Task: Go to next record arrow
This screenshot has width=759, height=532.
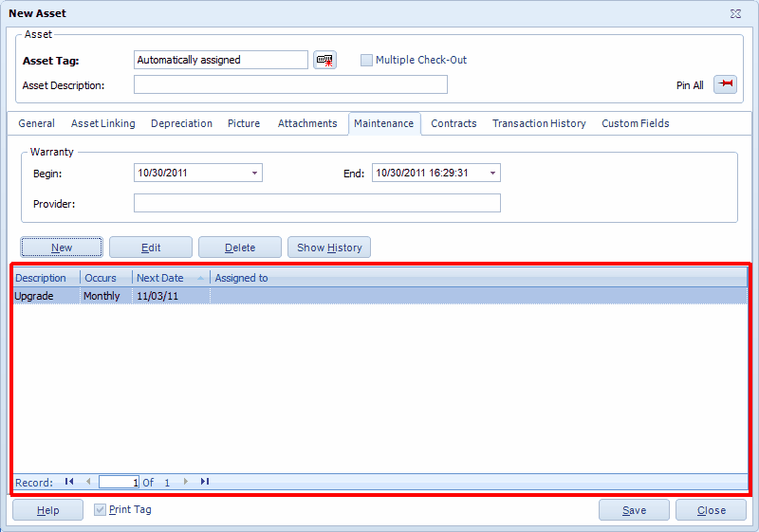Action: (x=185, y=482)
